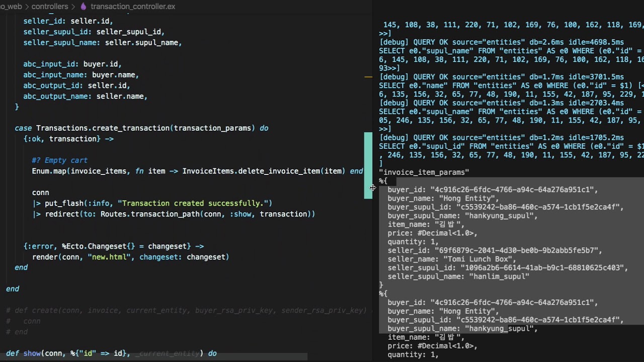
Task: Click the 'put_flash(:info' pipeline line
Action: click(x=152, y=203)
